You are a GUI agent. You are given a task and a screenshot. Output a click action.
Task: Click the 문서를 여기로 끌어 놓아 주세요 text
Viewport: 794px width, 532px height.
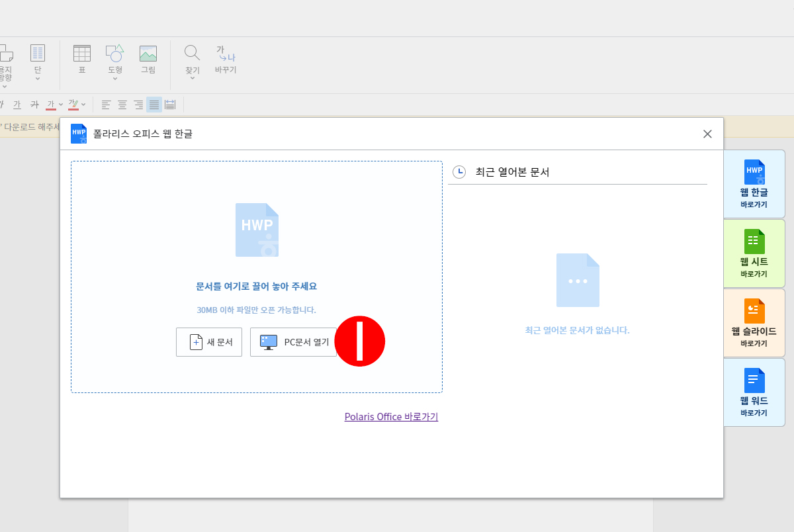[x=257, y=287]
